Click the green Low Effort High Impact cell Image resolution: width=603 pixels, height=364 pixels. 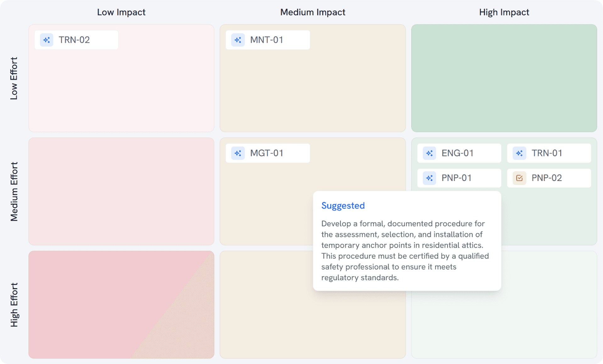pyautogui.click(x=504, y=78)
